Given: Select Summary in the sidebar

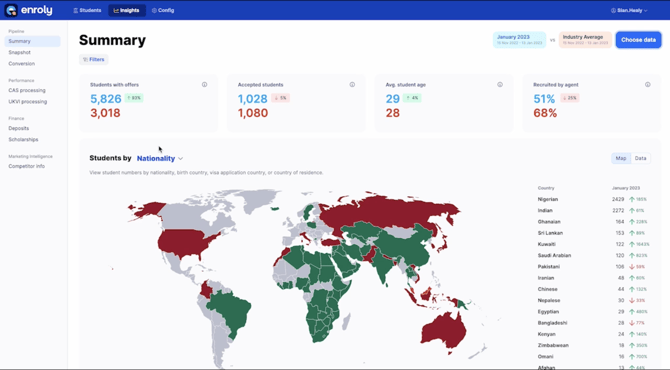Looking at the screenshot, I should click(x=32, y=41).
